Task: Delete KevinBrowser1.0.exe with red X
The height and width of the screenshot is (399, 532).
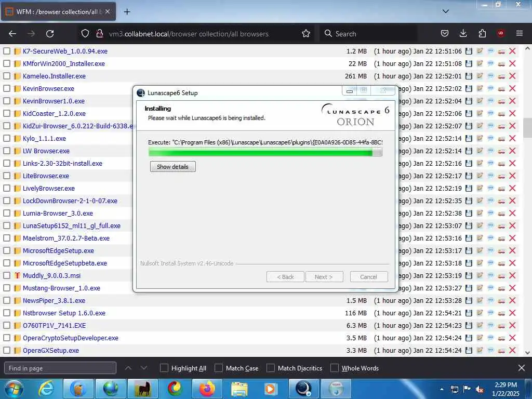Action: pyautogui.click(x=512, y=101)
